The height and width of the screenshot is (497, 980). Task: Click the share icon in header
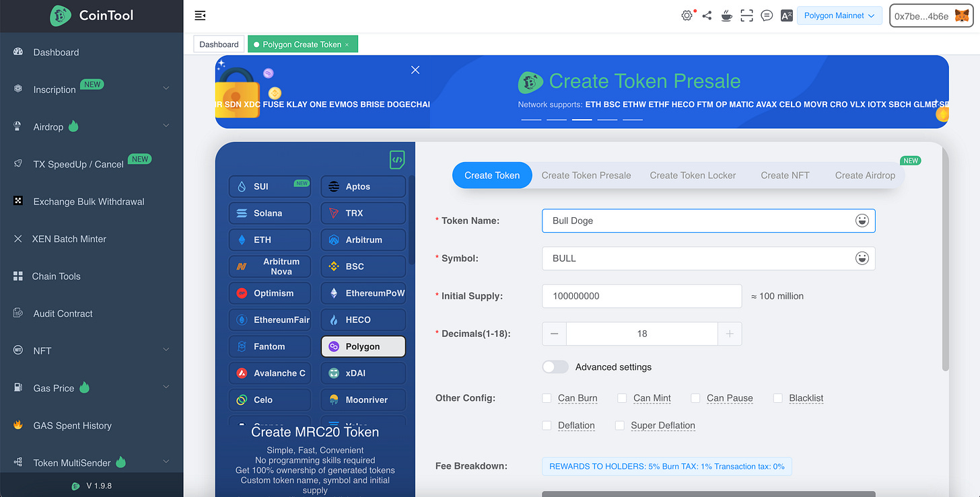point(707,15)
